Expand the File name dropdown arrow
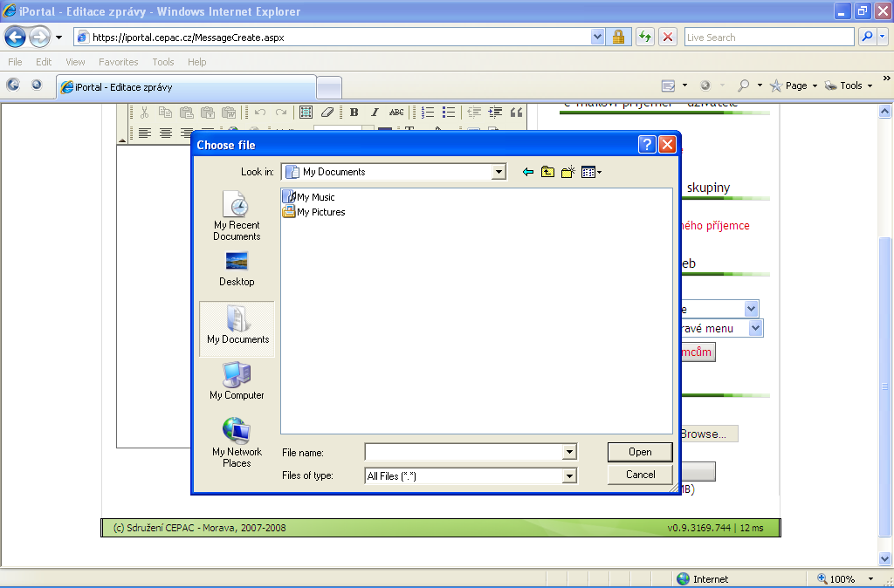This screenshot has height=588, width=894. 569,452
